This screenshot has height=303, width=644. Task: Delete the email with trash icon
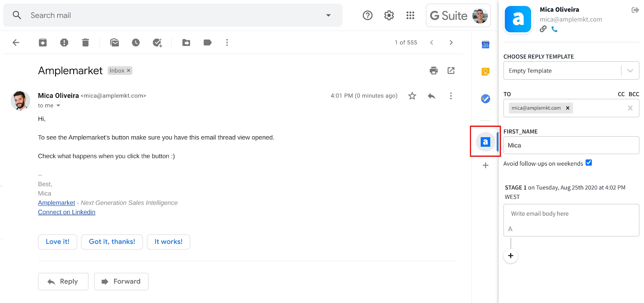tap(85, 42)
